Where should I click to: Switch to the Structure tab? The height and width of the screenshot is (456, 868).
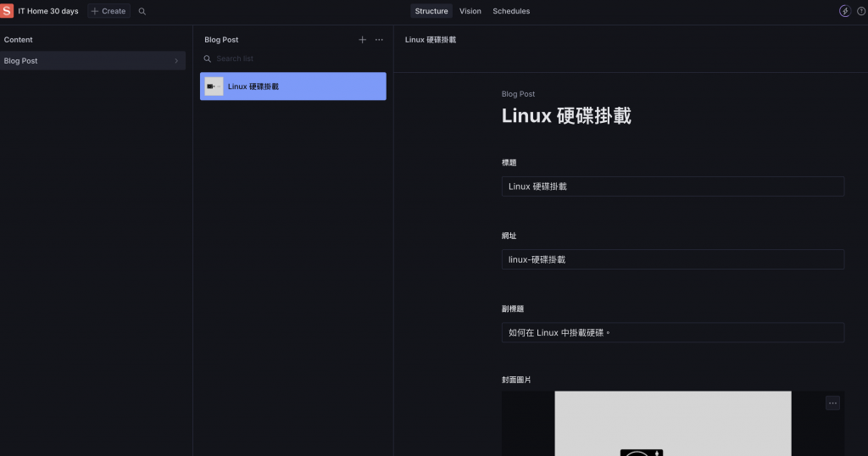431,11
